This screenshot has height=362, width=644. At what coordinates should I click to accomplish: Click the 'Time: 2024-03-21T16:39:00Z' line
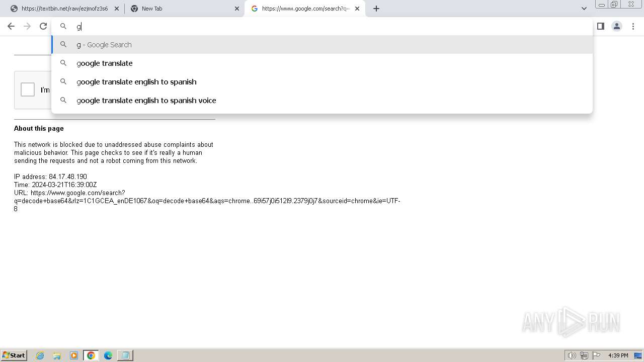(55, 185)
